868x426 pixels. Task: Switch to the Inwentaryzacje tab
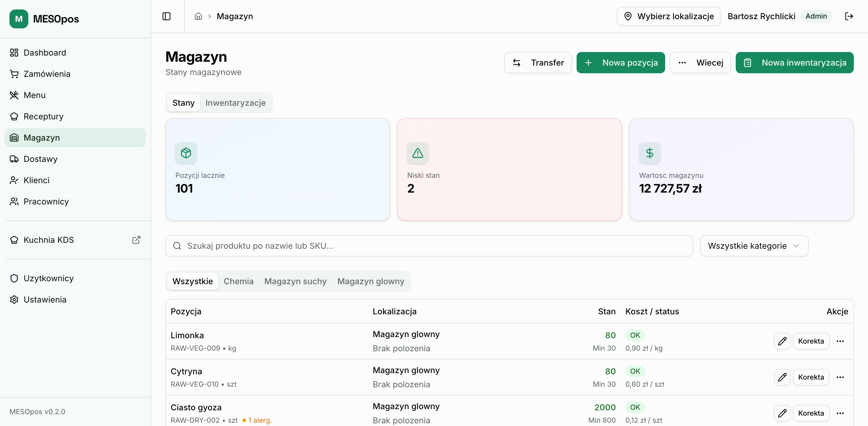click(235, 103)
